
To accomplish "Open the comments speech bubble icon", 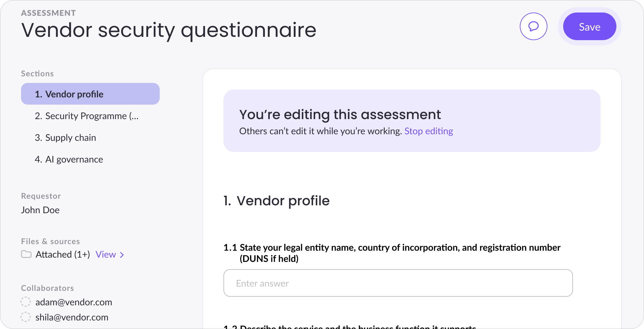I will click(533, 26).
